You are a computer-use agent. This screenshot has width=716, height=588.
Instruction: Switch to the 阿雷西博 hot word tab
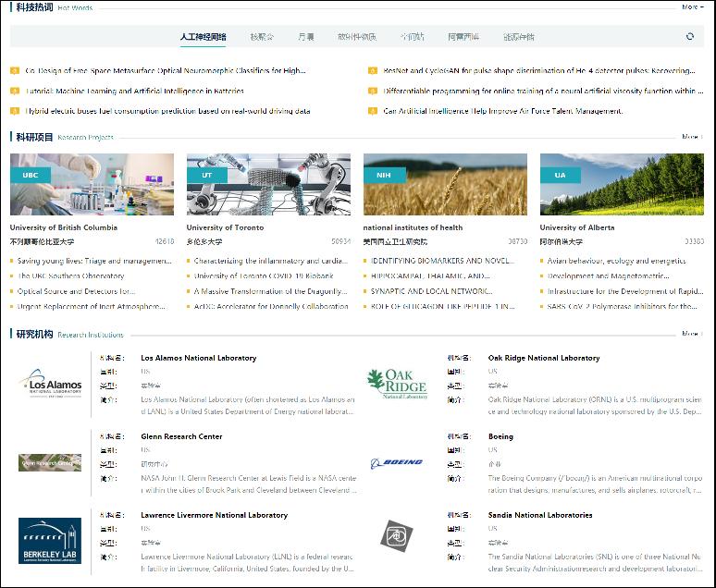(x=463, y=37)
